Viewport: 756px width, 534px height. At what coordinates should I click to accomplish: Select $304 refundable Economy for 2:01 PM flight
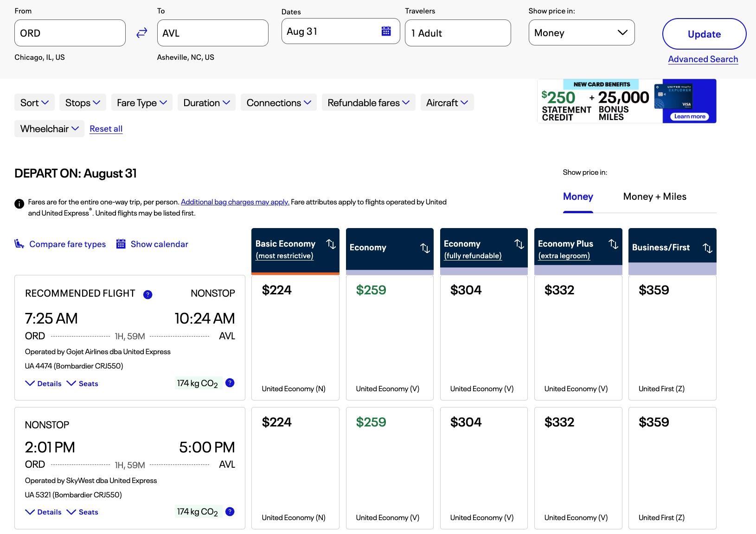click(484, 468)
